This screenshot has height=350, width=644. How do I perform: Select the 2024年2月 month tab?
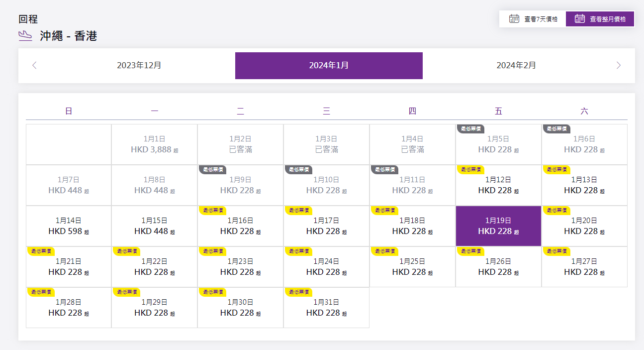pyautogui.click(x=516, y=65)
